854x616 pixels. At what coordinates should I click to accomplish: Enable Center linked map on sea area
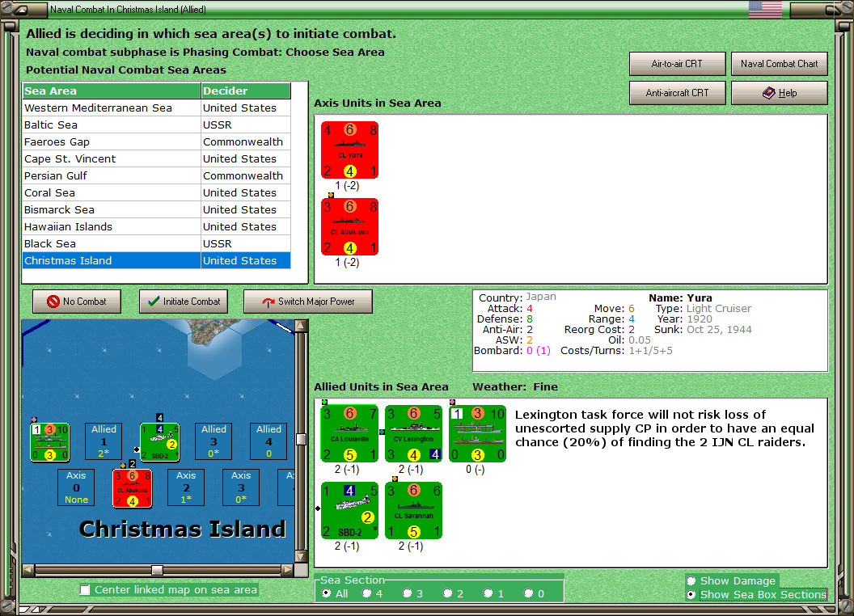[85, 590]
